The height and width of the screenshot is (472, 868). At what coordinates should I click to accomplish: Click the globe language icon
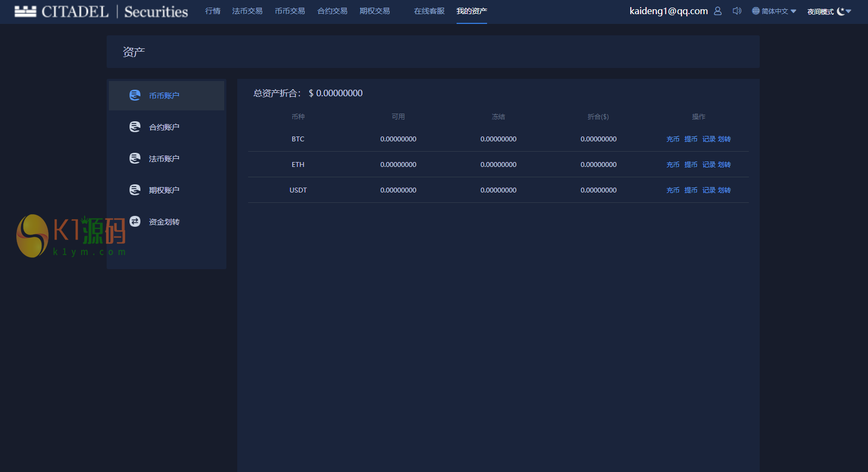coord(755,11)
